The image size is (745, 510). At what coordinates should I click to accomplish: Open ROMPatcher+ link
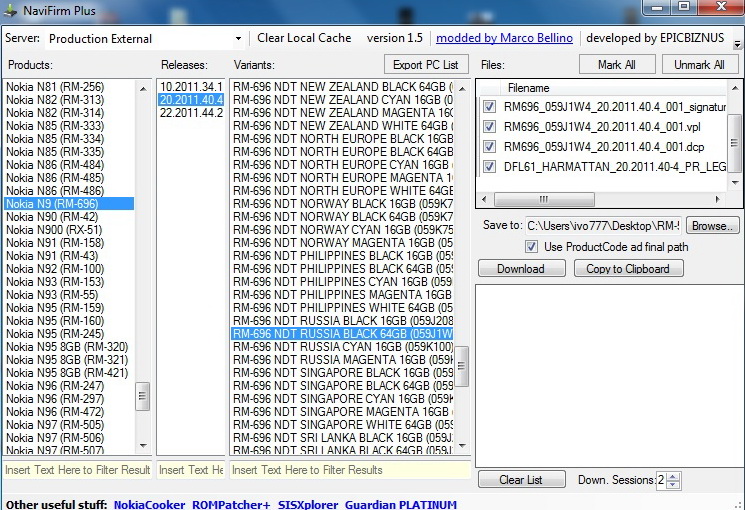click(231, 505)
